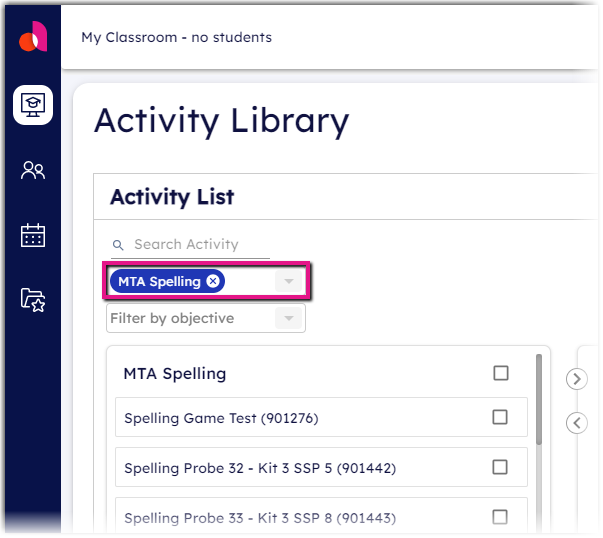Check the Spelling Game Test checkbox
Image resolution: width=603 pixels, height=538 pixels.
pos(500,417)
